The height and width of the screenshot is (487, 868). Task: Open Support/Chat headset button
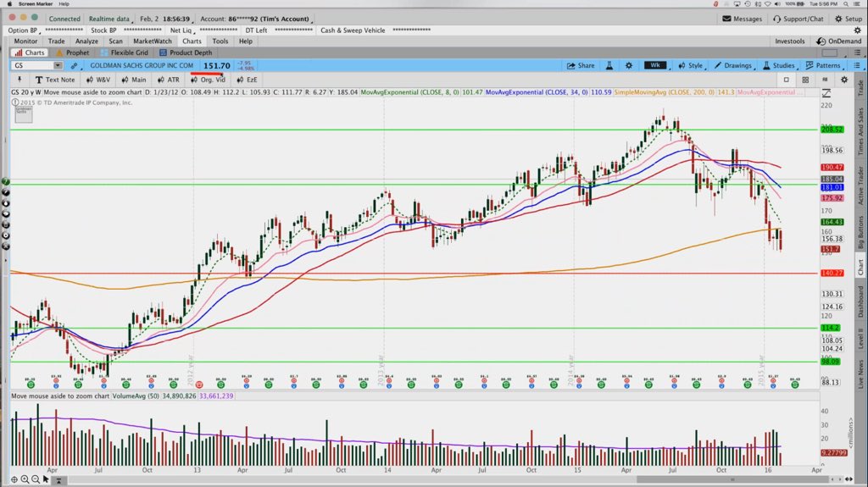(798, 19)
